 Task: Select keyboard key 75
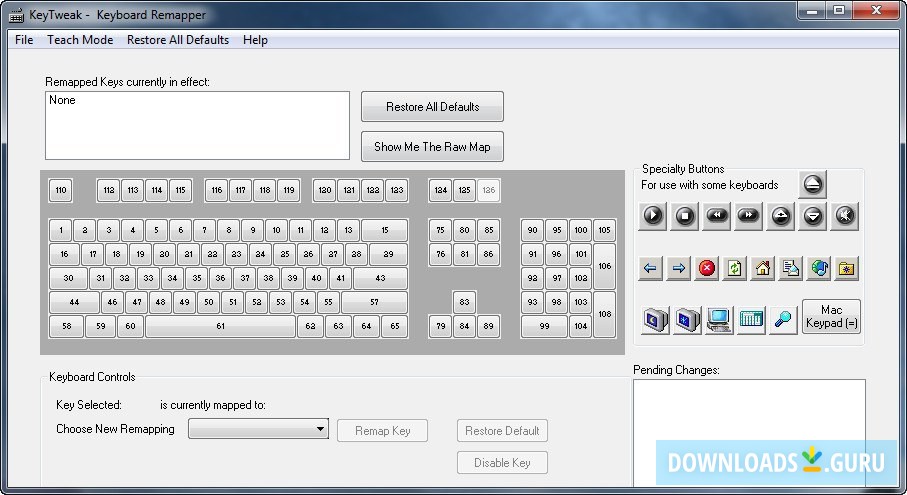(x=441, y=230)
